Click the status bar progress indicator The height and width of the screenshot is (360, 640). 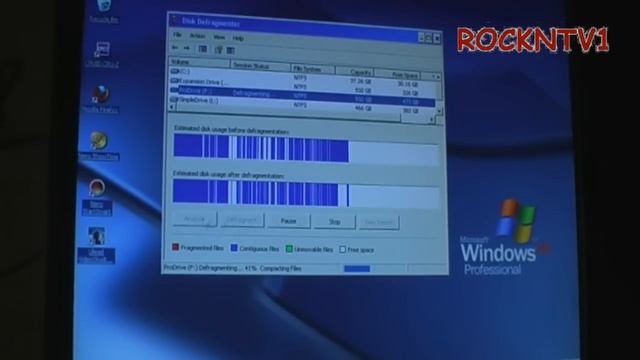tap(357, 268)
